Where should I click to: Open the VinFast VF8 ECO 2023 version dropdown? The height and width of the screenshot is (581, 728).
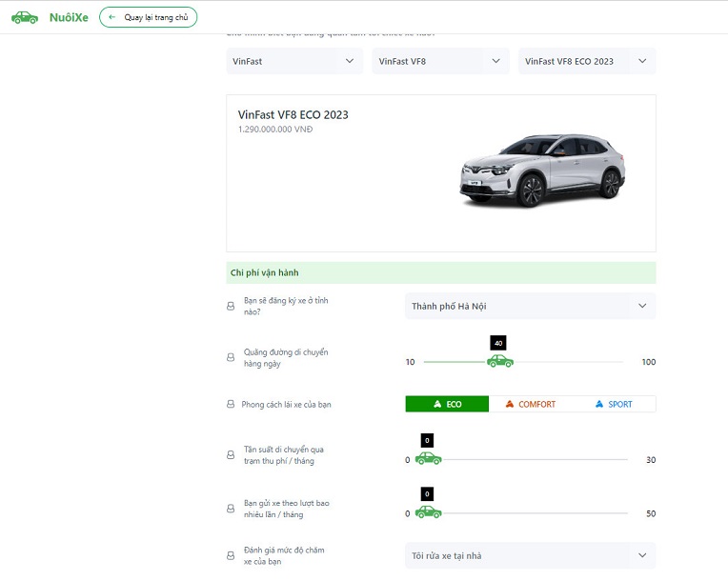[x=587, y=61]
